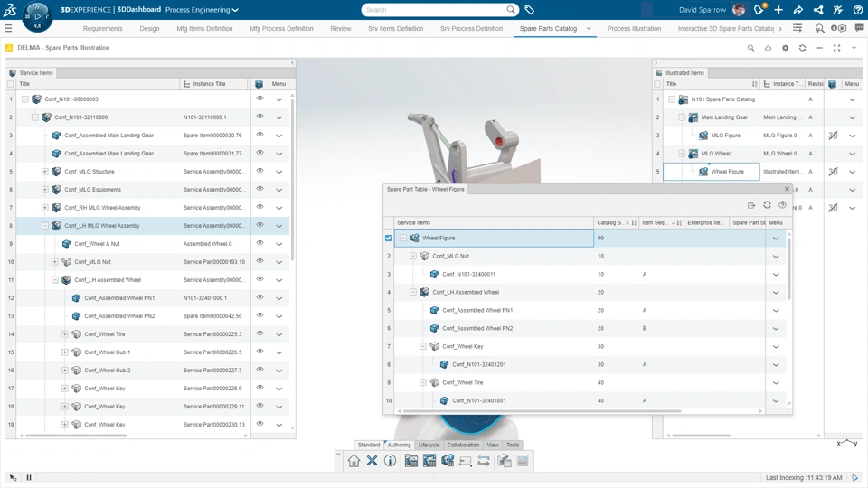Expand Conf_Wheel Hub 2 node
This screenshot has width=868, height=488.
pyautogui.click(x=65, y=371)
